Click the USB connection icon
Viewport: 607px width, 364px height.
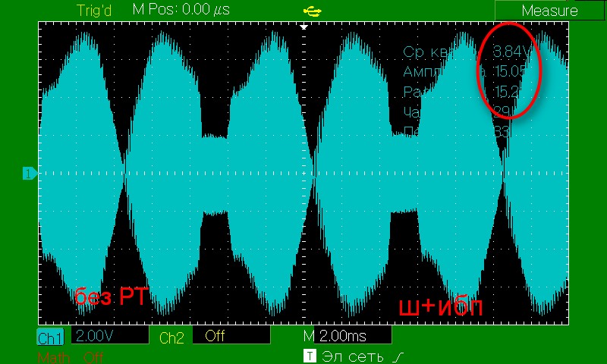pos(311,11)
